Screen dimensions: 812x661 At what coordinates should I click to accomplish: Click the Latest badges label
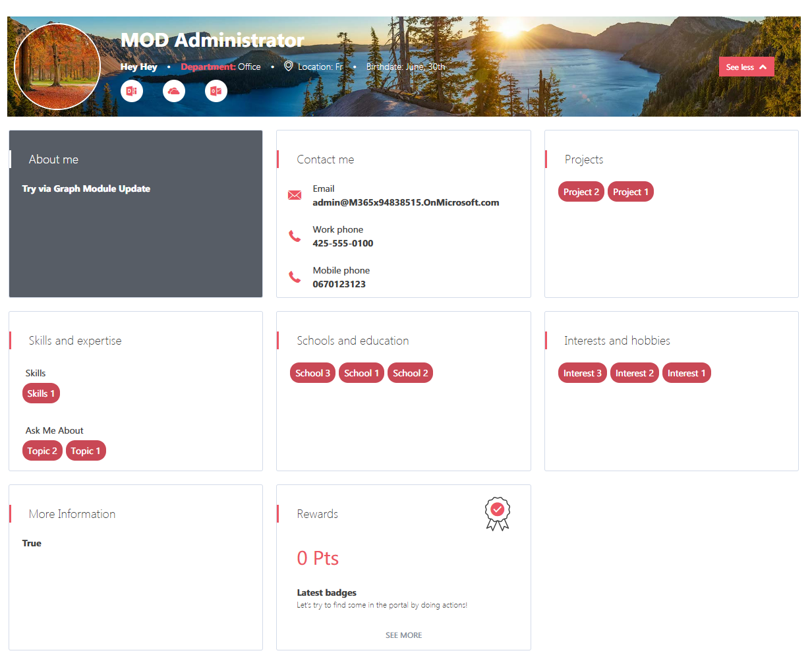click(x=327, y=592)
